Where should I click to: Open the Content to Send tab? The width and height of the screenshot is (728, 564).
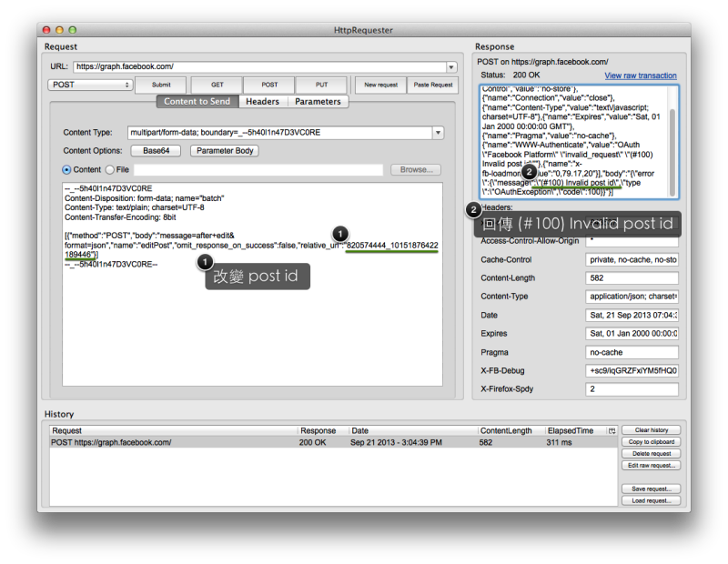click(x=197, y=101)
